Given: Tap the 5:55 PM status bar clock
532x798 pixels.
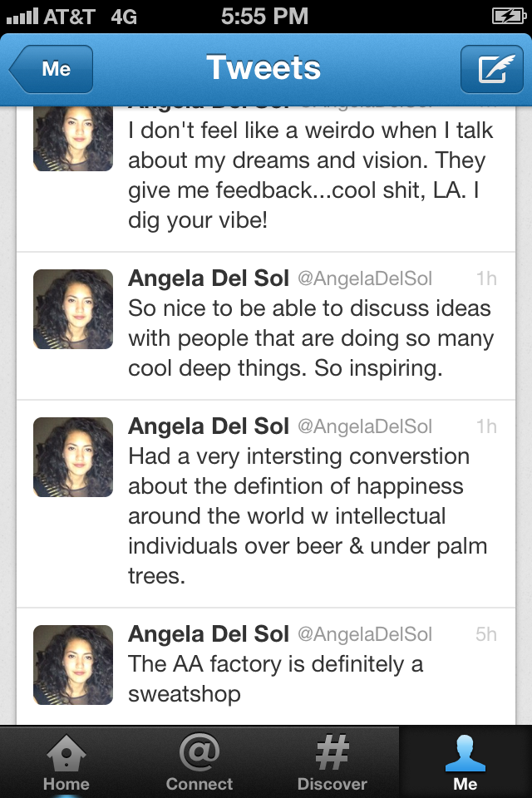Looking at the screenshot, I should pyautogui.click(x=265, y=16).
